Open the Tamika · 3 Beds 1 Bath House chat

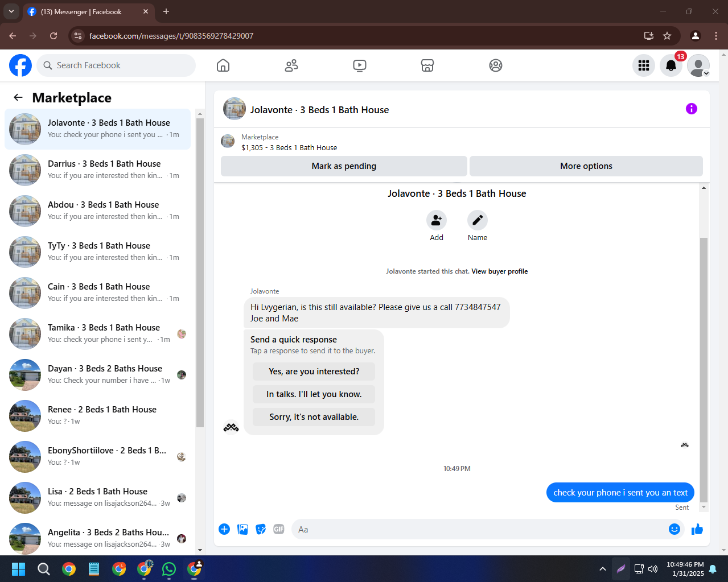click(97, 334)
